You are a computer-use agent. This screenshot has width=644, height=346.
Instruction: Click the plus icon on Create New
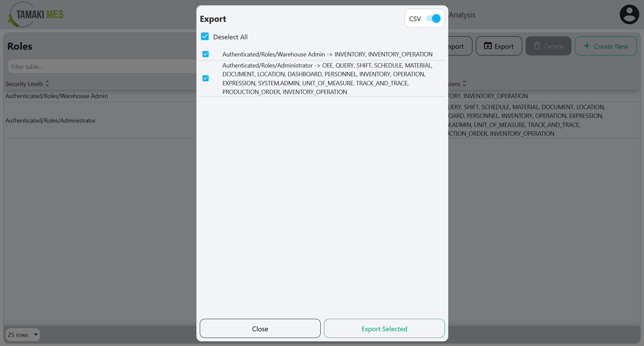(586, 46)
